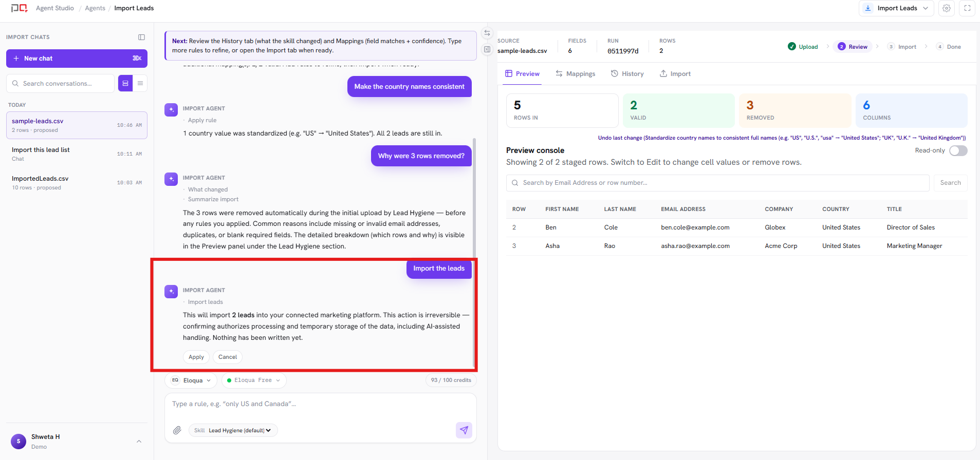Click the Import step number 3 badge
Viewport: 980px width, 460px height.
pyautogui.click(x=891, y=47)
